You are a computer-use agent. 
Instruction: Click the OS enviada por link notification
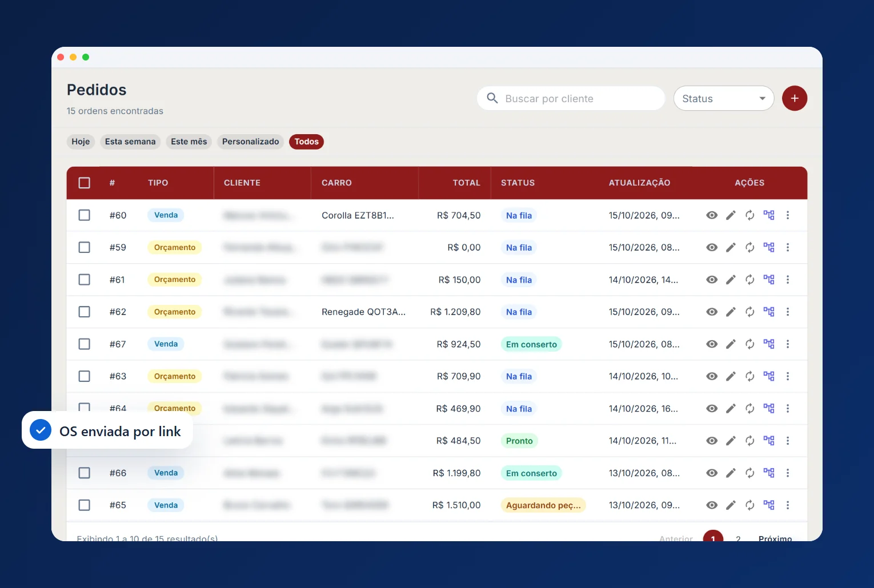pos(107,430)
